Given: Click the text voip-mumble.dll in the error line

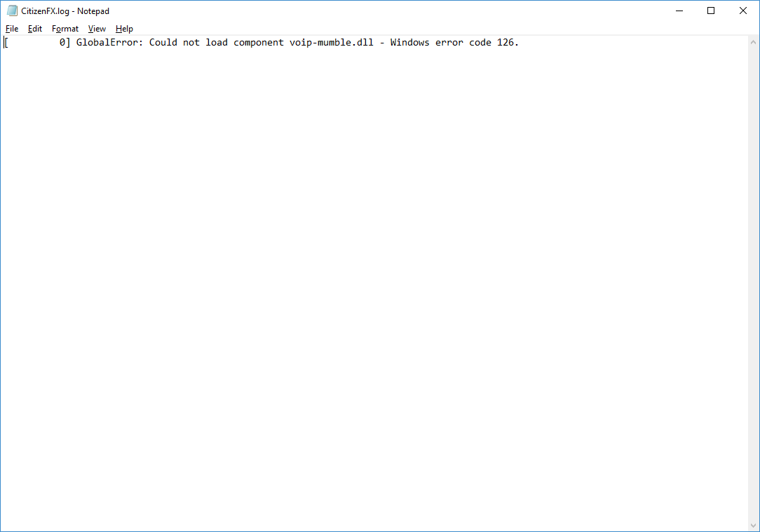Looking at the screenshot, I should point(331,42).
